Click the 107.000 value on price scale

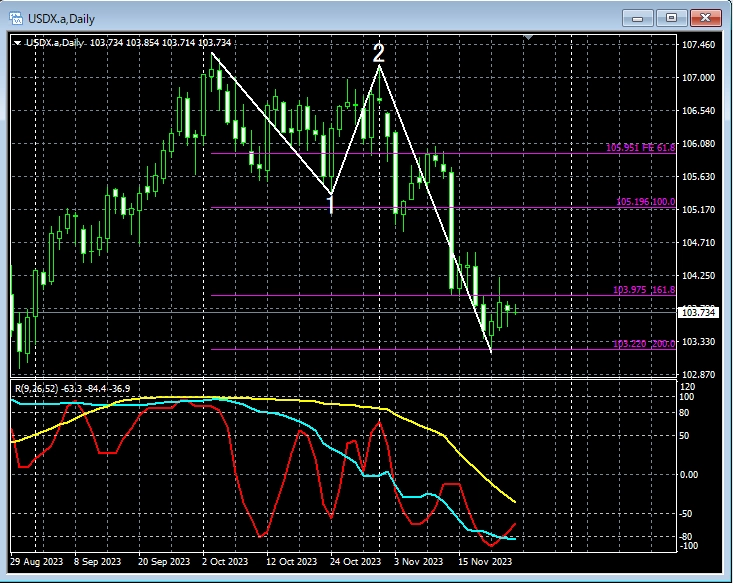point(697,78)
